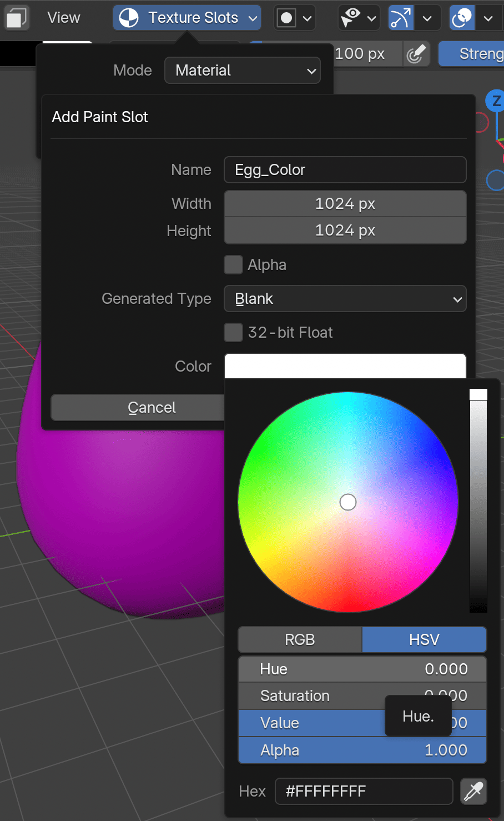
Task: Open the View menu
Action: tap(64, 18)
